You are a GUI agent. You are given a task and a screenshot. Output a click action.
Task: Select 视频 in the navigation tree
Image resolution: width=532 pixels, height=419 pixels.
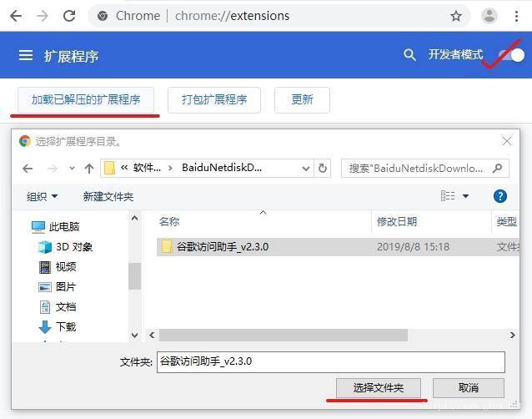point(58,267)
